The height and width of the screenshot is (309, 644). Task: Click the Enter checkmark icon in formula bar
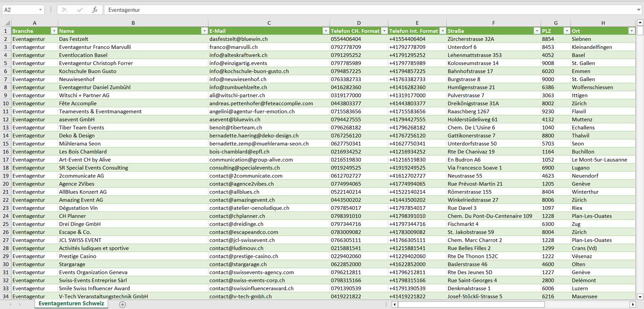pyautogui.click(x=80, y=10)
